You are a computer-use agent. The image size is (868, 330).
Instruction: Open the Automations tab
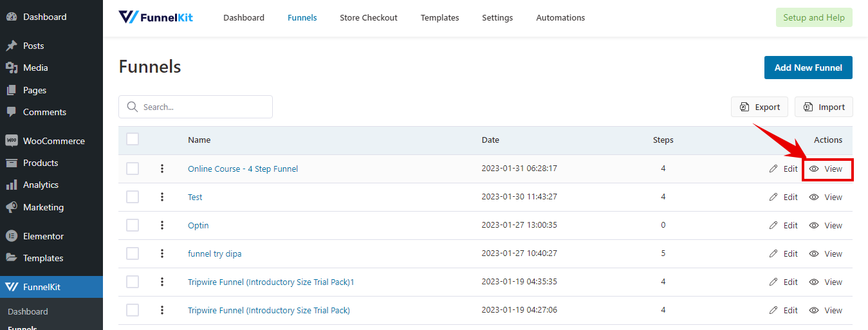point(560,18)
